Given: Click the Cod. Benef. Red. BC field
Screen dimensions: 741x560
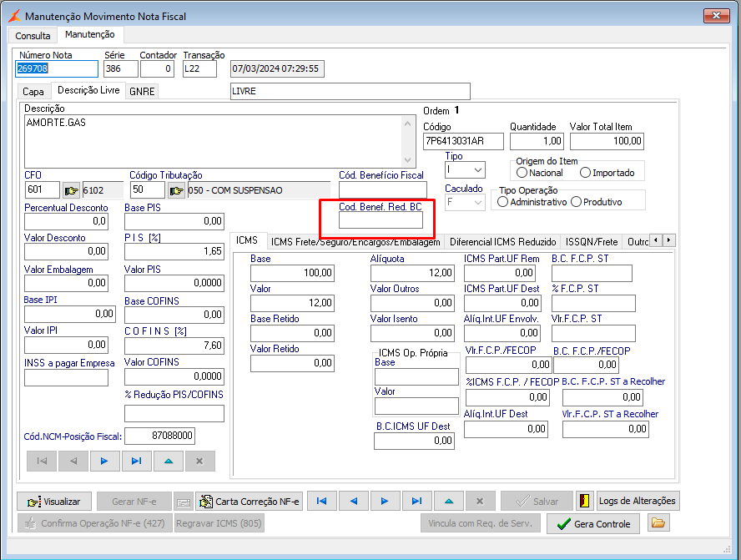Looking at the screenshot, I should (x=381, y=220).
